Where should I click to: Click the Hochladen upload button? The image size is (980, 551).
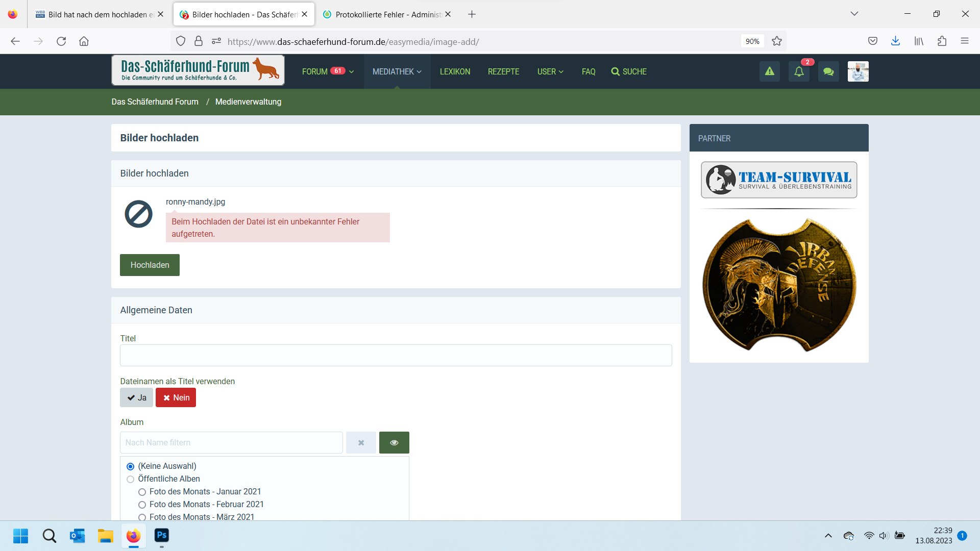[150, 265]
